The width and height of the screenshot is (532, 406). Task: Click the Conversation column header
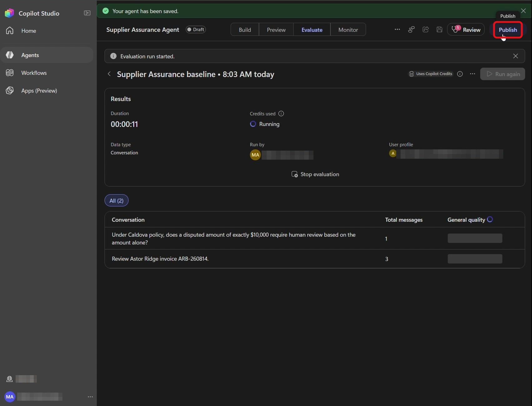click(128, 220)
